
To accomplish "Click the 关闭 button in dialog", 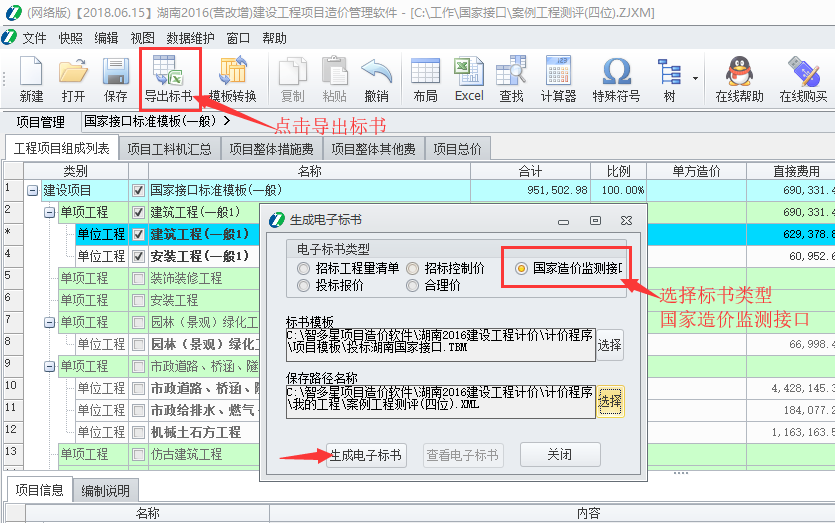I will click(559, 455).
